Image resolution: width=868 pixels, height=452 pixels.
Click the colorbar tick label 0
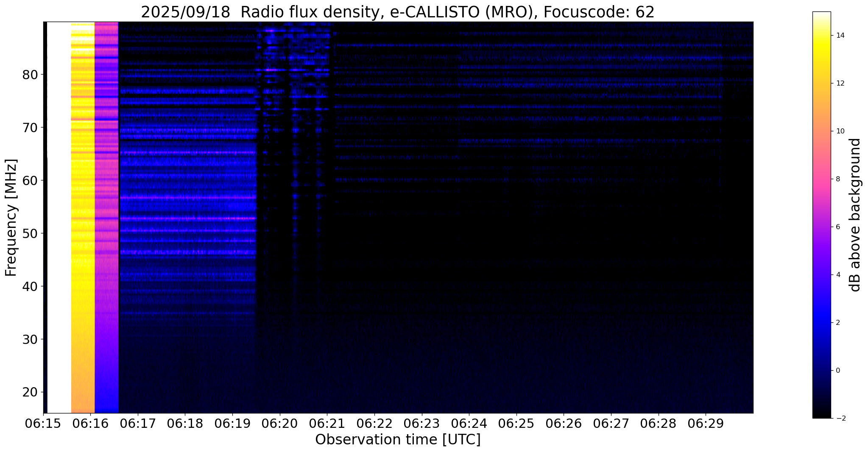[837, 371]
